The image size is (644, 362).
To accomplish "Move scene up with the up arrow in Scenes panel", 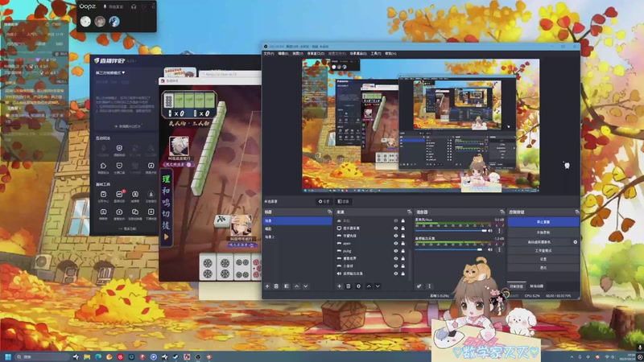I will (x=296, y=286).
